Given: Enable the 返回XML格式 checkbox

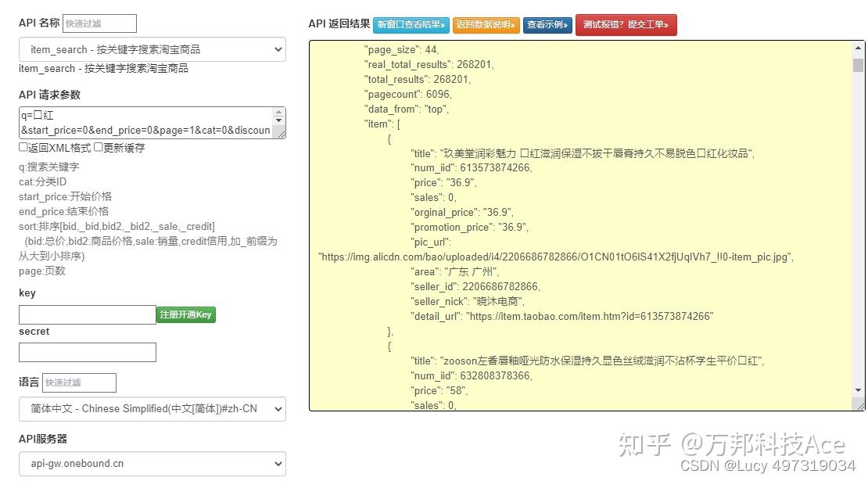Looking at the screenshot, I should pos(23,148).
